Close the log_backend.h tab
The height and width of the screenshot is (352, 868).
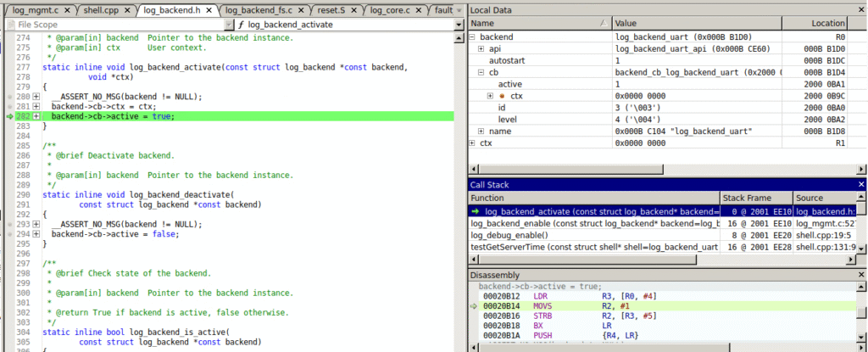(x=209, y=10)
